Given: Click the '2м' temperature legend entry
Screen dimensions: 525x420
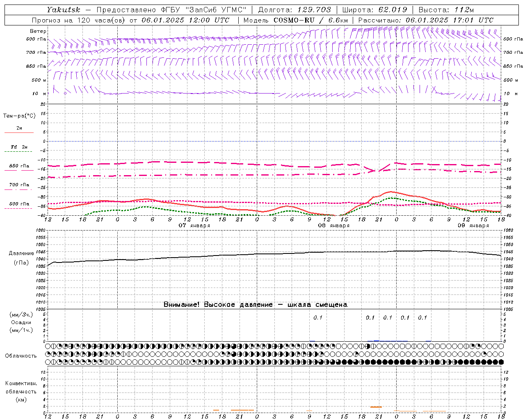Looking at the screenshot, I should (19, 128).
